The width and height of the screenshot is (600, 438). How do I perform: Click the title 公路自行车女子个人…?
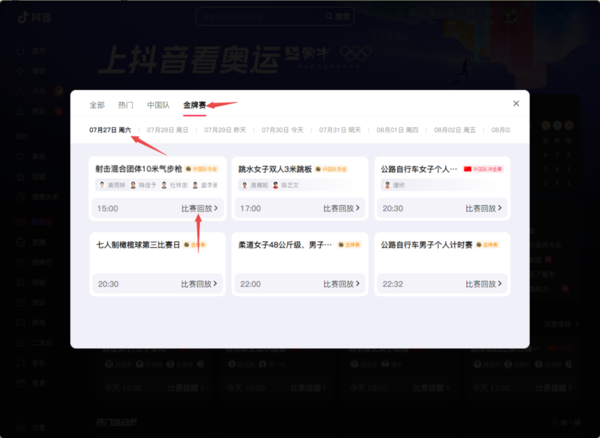tap(419, 169)
